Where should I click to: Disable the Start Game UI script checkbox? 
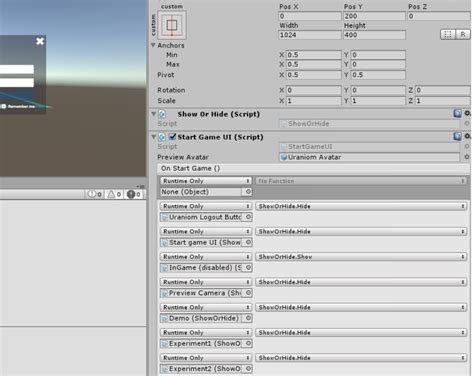(172, 136)
